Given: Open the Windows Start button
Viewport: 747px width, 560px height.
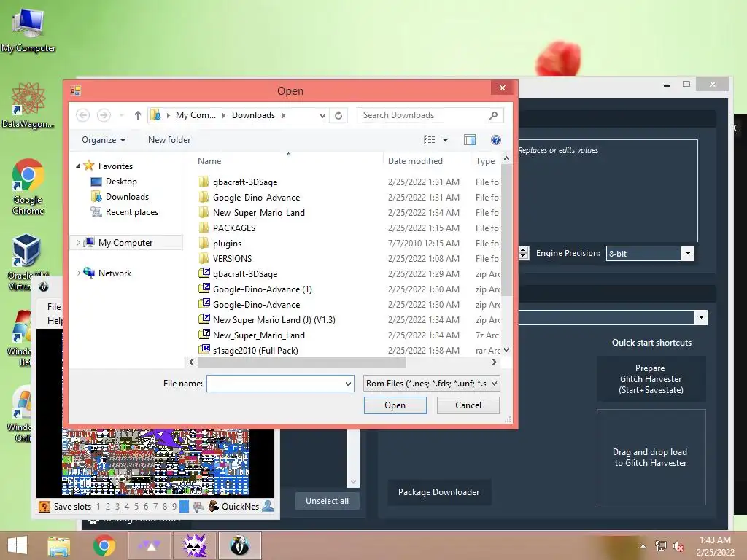Looking at the screenshot, I should (x=18, y=545).
